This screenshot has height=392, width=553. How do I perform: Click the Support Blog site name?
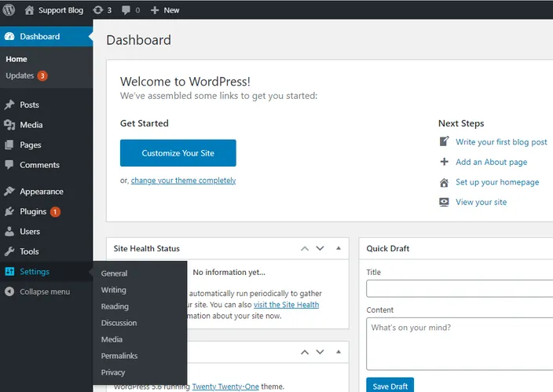click(61, 10)
